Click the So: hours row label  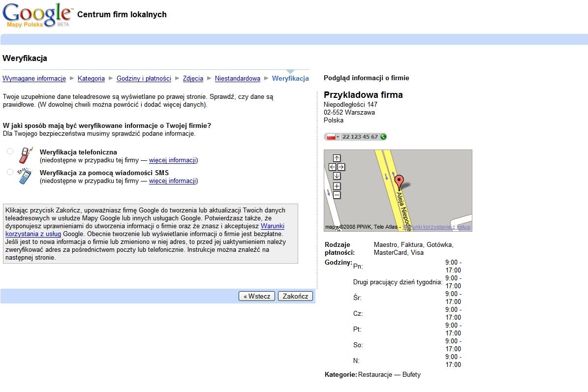point(358,345)
